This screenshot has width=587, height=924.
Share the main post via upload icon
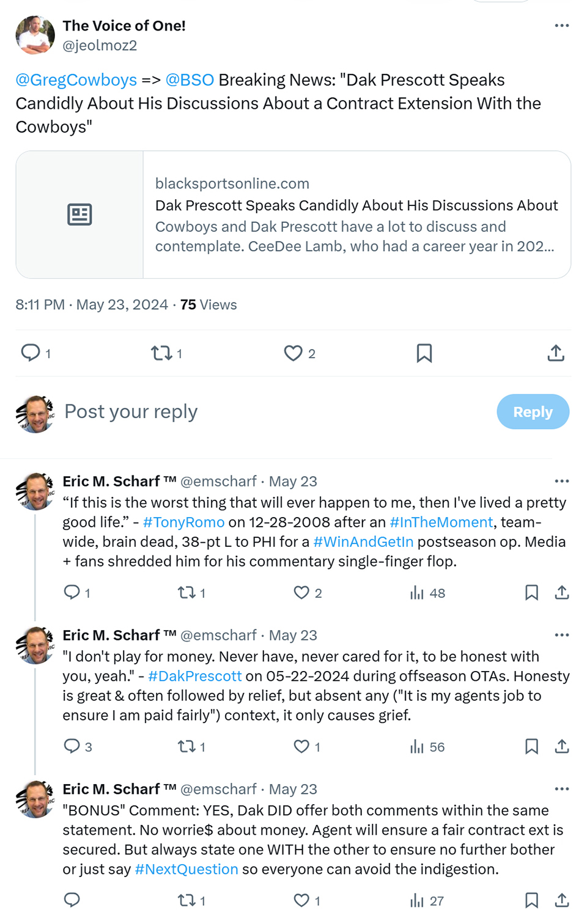click(556, 353)
